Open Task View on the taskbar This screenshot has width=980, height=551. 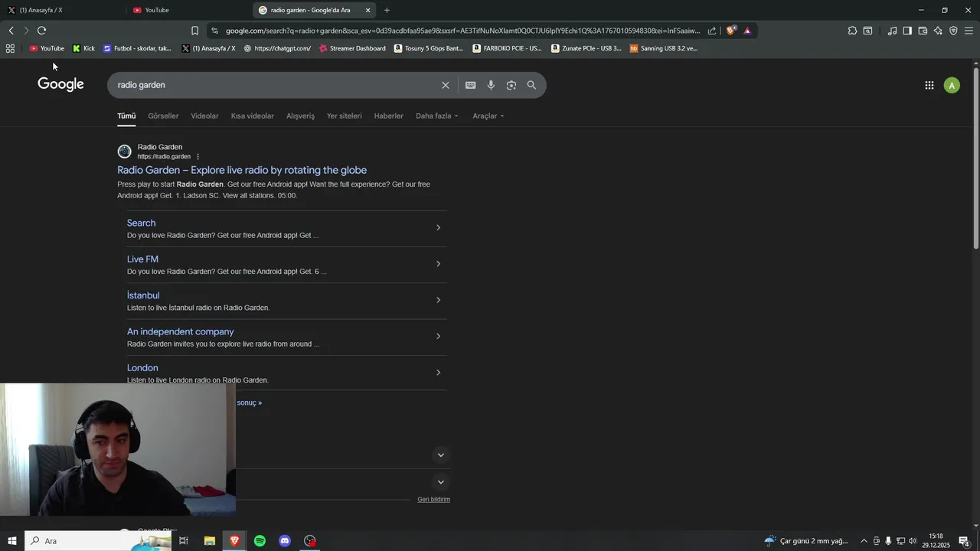(x=184, y=541)
